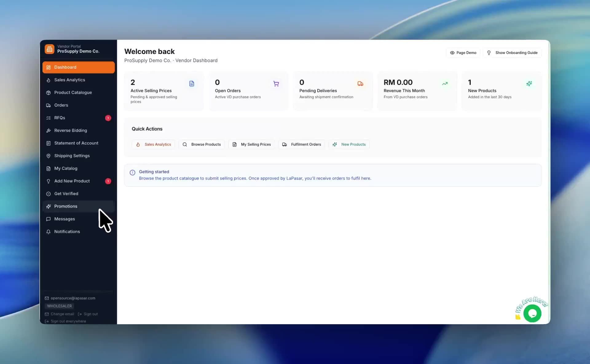590x364 pixels.
Task: Open Product Catalogue from the sidebar
Action: 79,92
